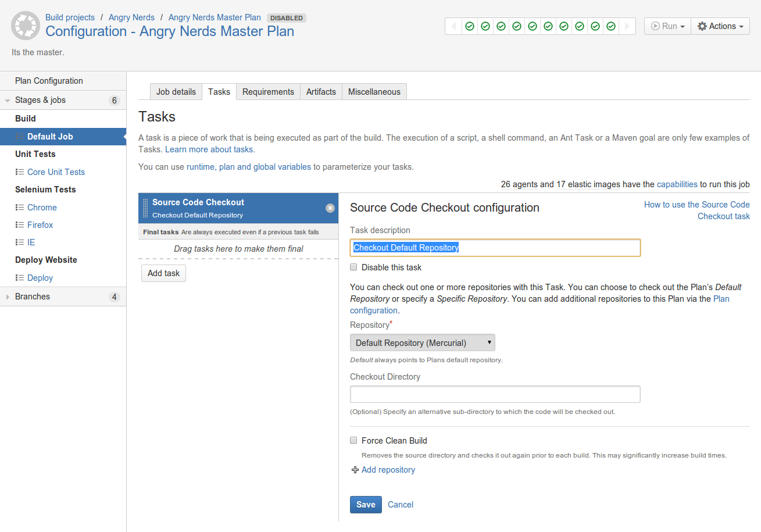Open the Artifacts tab
The width and height of the screenshot is (761, 532).
click(x=321, y=92)
